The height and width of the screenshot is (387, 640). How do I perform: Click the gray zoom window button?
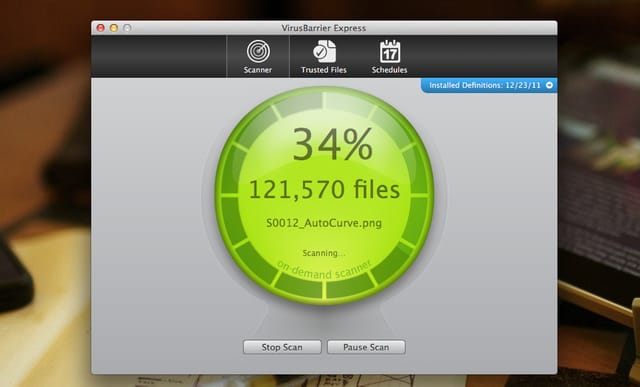coord(127,28)
